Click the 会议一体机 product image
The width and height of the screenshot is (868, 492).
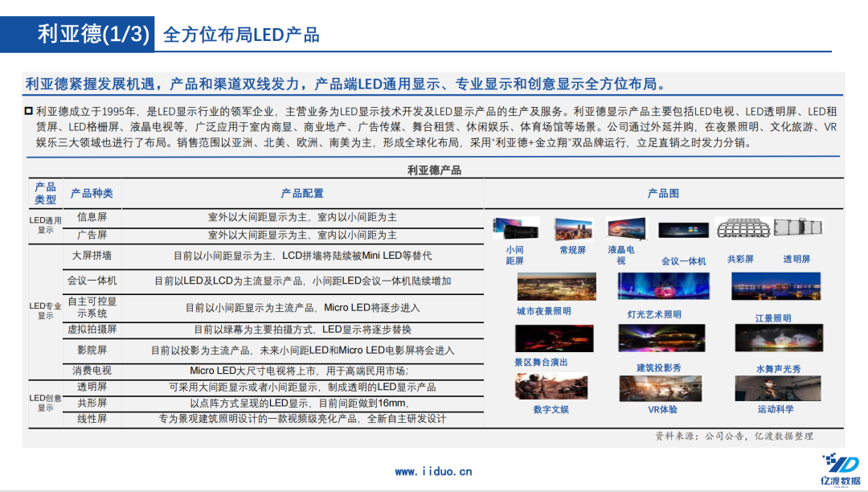pos(683,230)
